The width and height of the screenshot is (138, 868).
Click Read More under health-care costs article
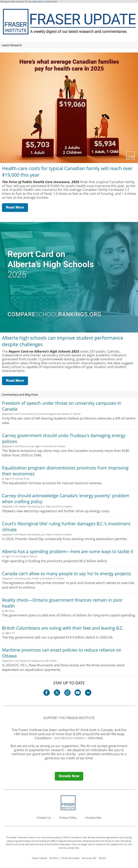tap(15, 208)
